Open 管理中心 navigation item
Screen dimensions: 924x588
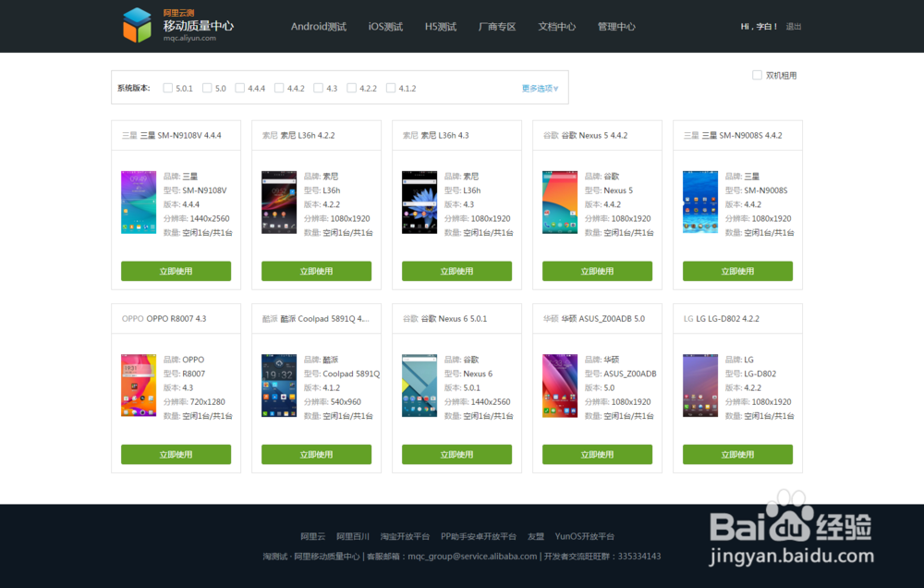point(615,27)
